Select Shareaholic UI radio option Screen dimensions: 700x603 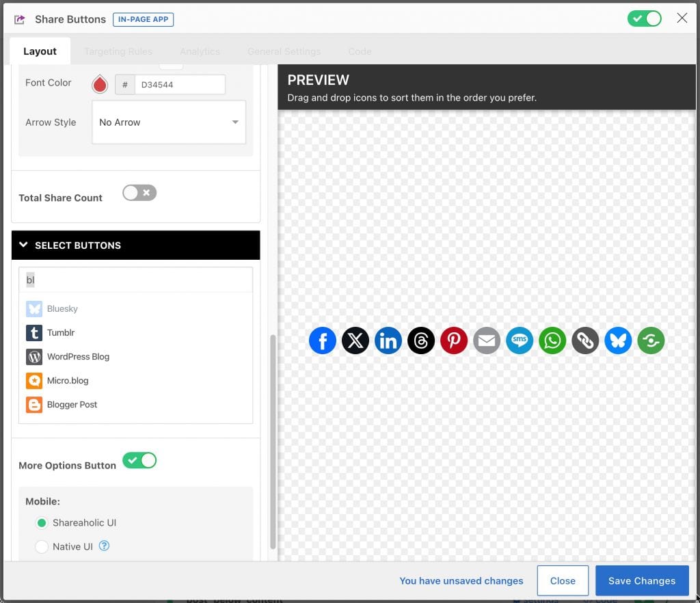point(42,522)
